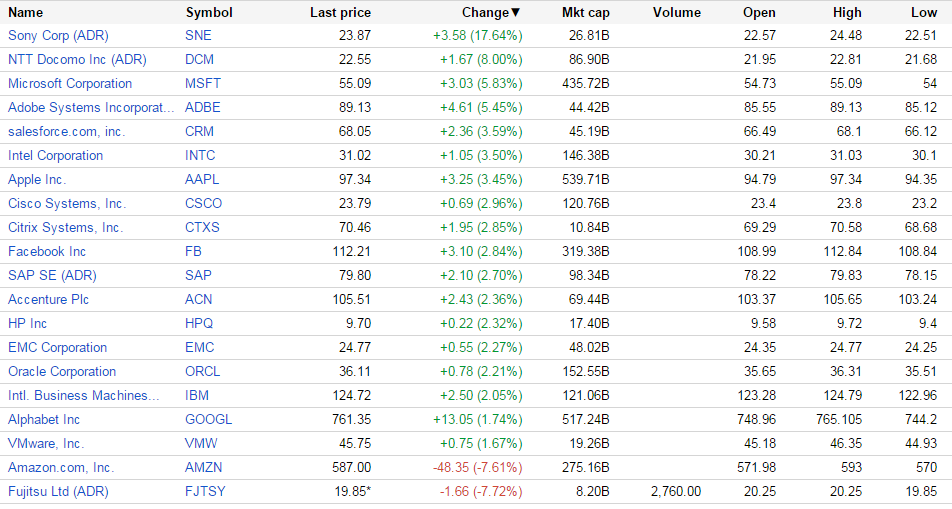Screen dimensions: 952x509
Task: Open the Amazon.com, Inc. link
Action: pos(61,467)
